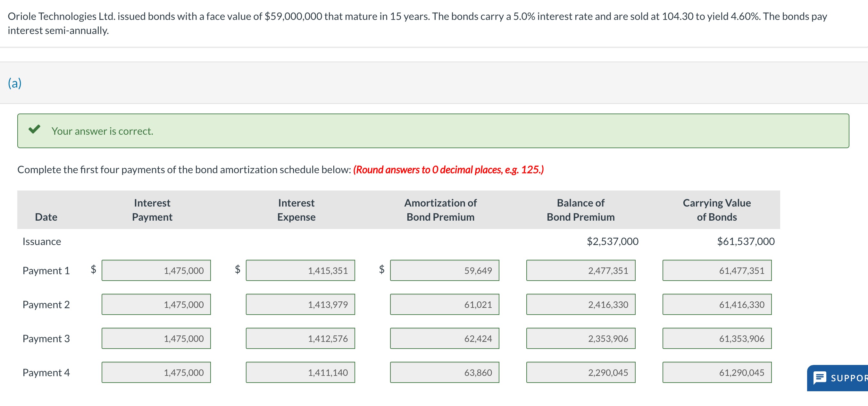Select Payment 4 carrying value field 61,290,045
The width and height of the screenshot is (868, 406).
pos(717,372)
